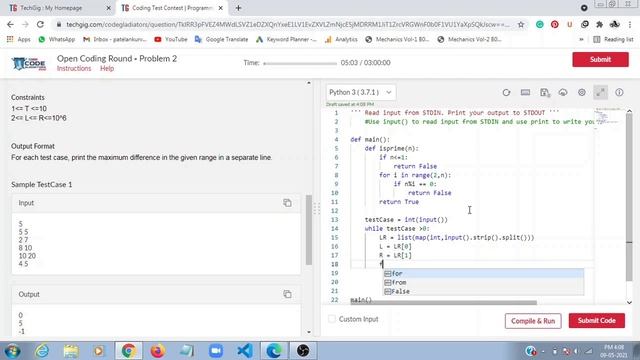640x360 pixels.
Task: Go back in the browser
Action: click(x=10, y=24)
